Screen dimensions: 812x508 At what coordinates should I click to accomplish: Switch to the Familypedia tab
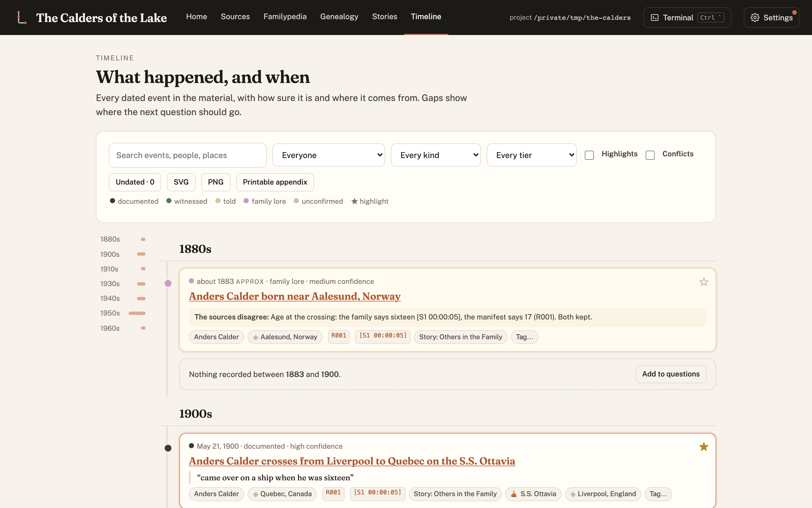285,17
